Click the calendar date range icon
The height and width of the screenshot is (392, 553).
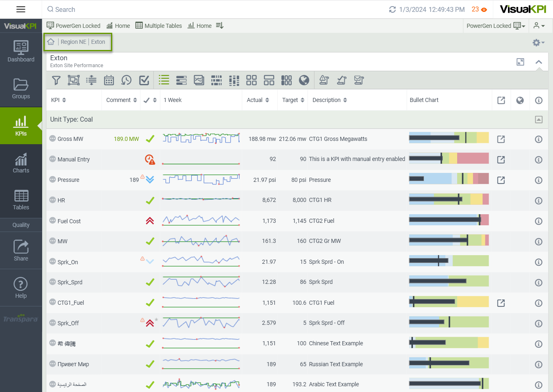click(109, 80)
